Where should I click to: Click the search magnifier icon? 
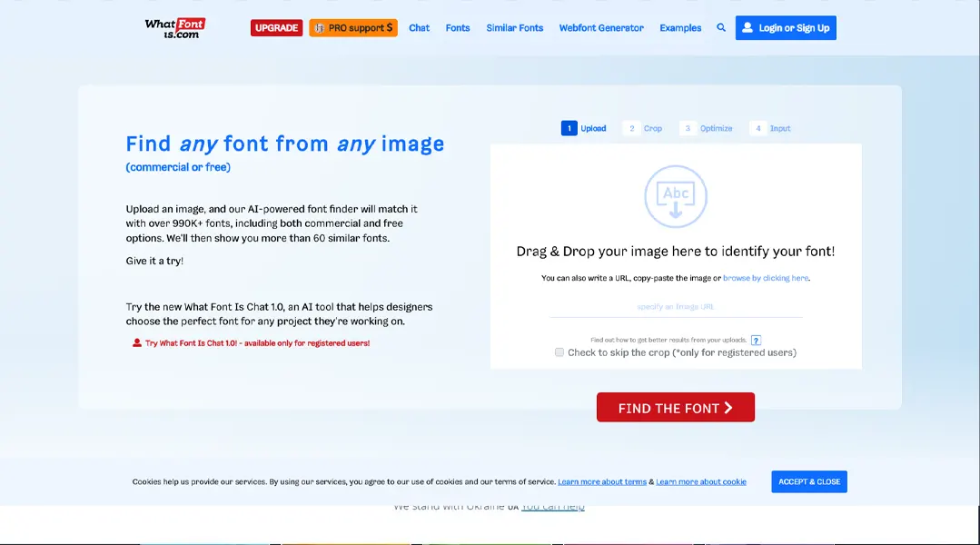721,27
